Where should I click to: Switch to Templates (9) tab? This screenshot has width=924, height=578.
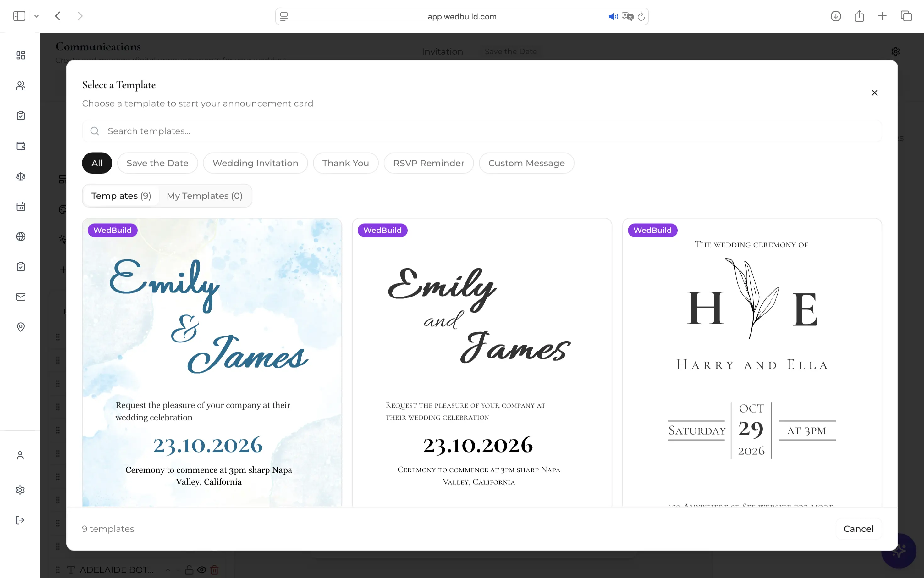point(121,196)
